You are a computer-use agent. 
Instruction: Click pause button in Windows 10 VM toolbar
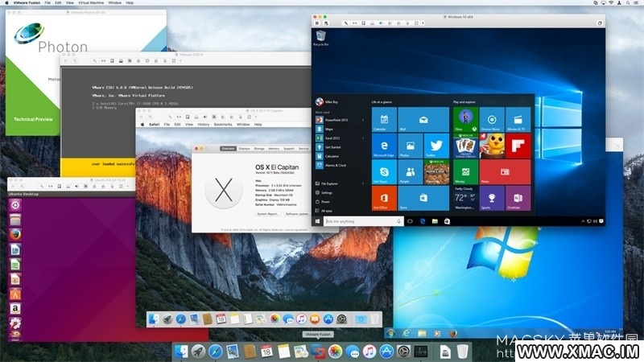317,23
